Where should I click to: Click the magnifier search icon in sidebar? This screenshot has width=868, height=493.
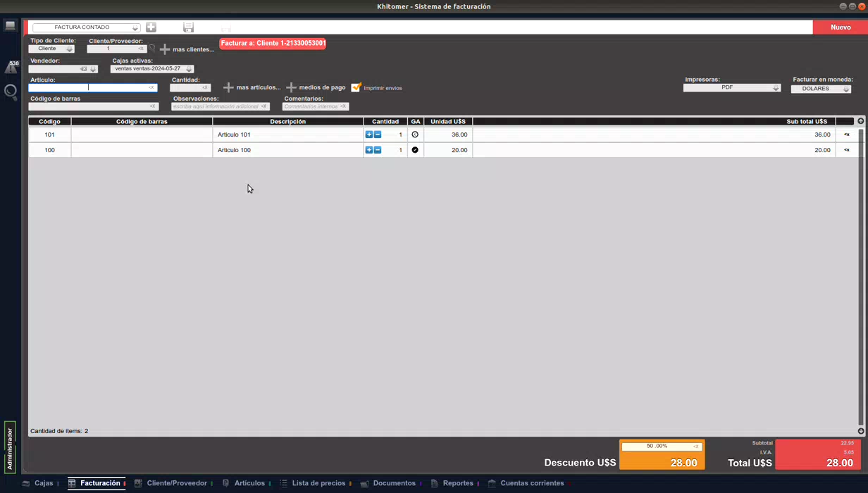click(x=11, y=92)
